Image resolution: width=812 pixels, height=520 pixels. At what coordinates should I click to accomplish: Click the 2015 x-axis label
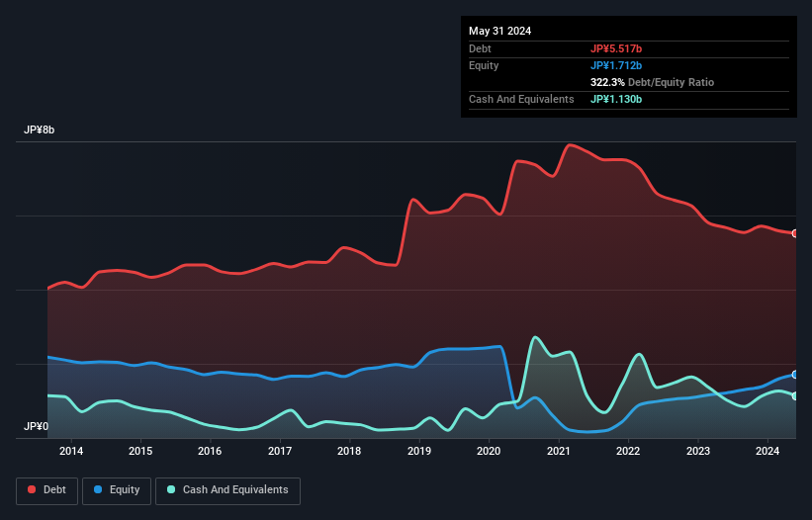click(140, 451)
